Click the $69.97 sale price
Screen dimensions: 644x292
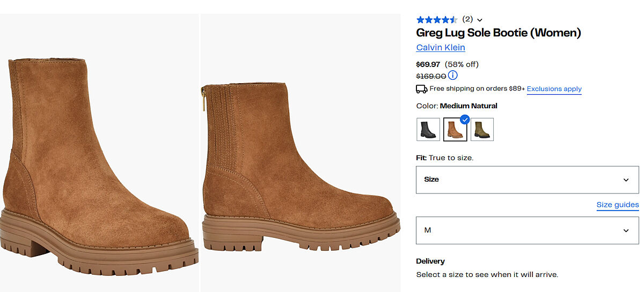pyautogui.click(x=428, y=64)
